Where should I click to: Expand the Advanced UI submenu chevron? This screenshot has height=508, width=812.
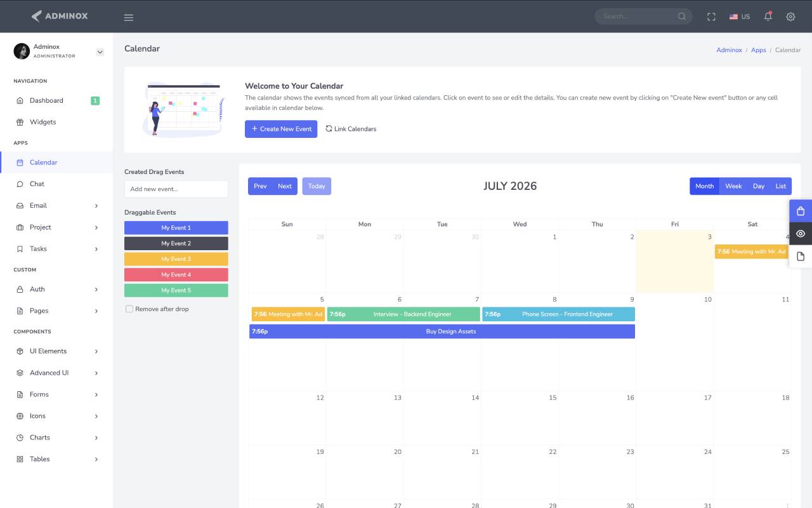click(96, 373)
